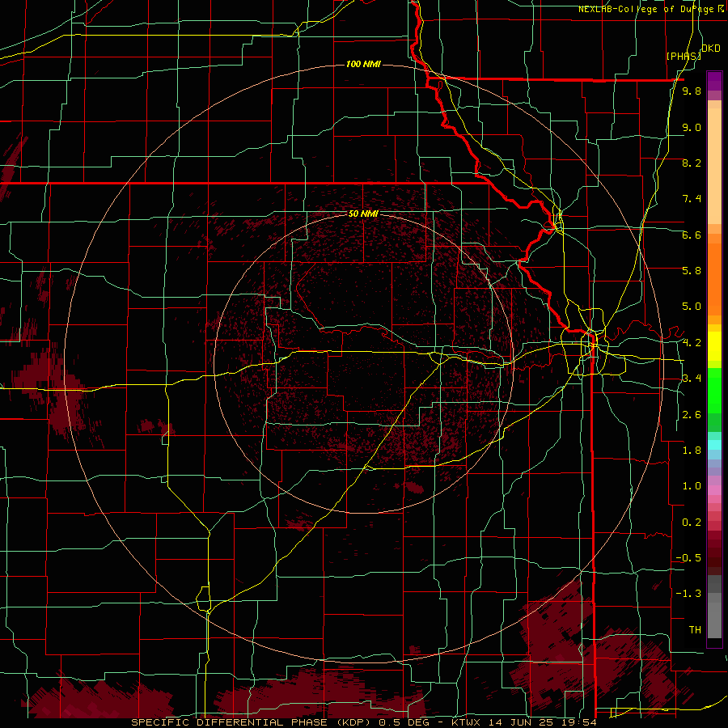Click the pink segment of the color bar
The height and width of the screenshot is (728, 728).
coord(714,490)
